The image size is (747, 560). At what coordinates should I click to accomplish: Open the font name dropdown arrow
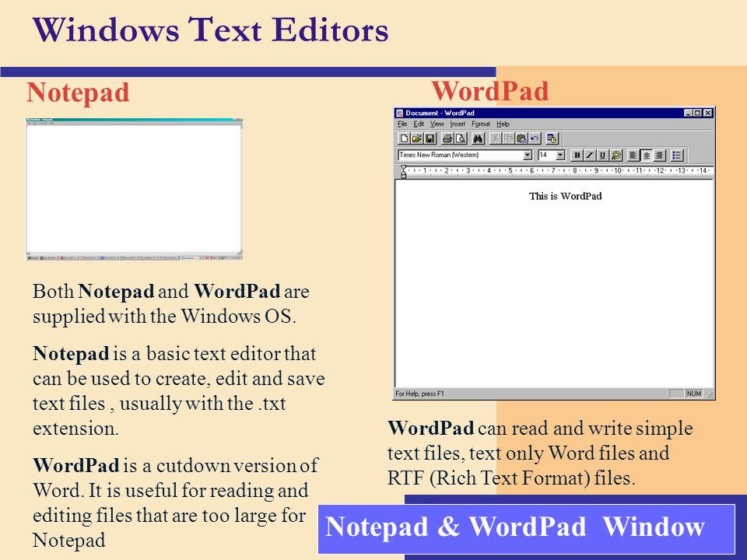pyautogui.click(x=528, y=156)
